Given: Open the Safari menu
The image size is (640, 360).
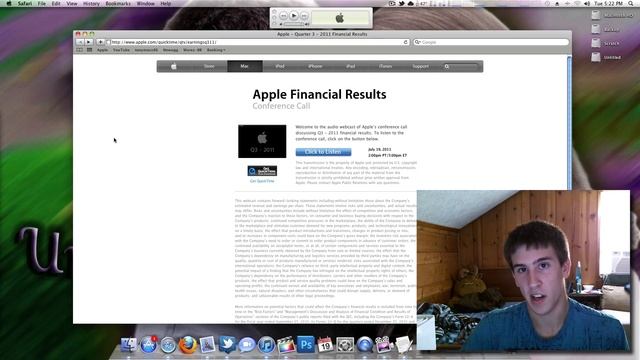Looking at the screenshot, I should click(x=25, y=3).
